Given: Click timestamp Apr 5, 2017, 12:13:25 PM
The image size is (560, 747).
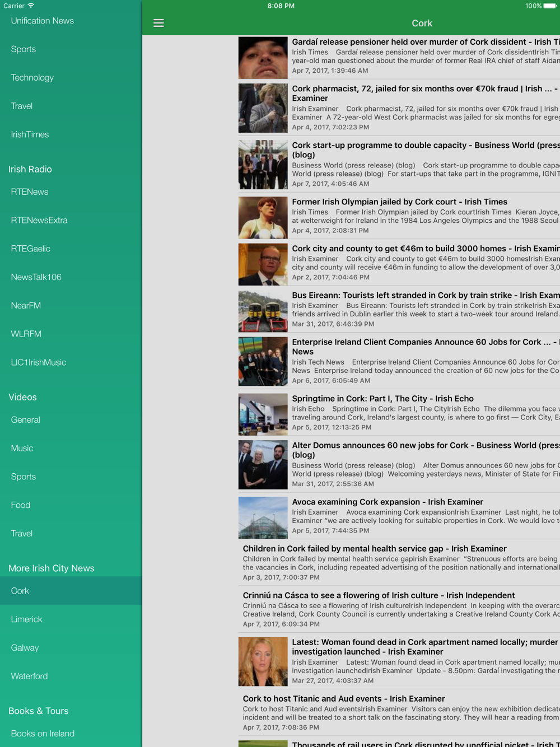Looking at the screenshot, I should tap(332, 427).
